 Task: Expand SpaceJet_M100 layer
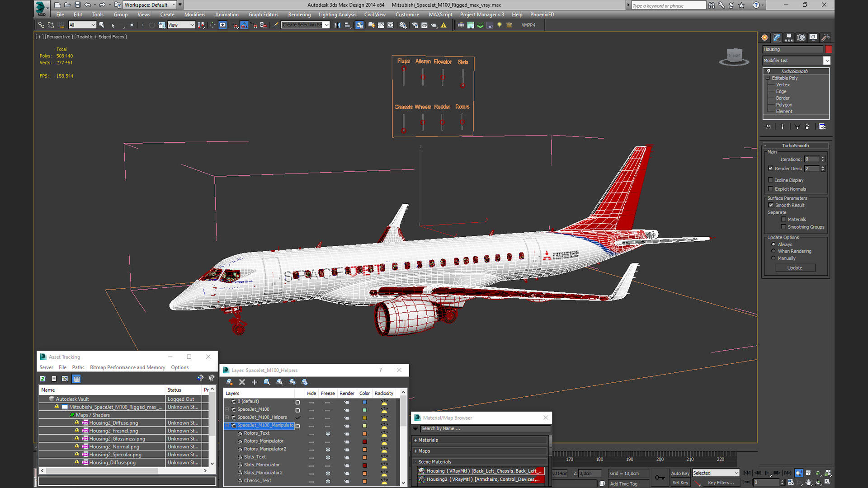227,409
